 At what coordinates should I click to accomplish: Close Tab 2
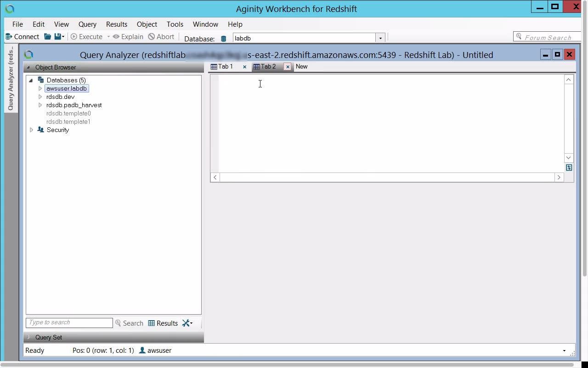(288, 67)
